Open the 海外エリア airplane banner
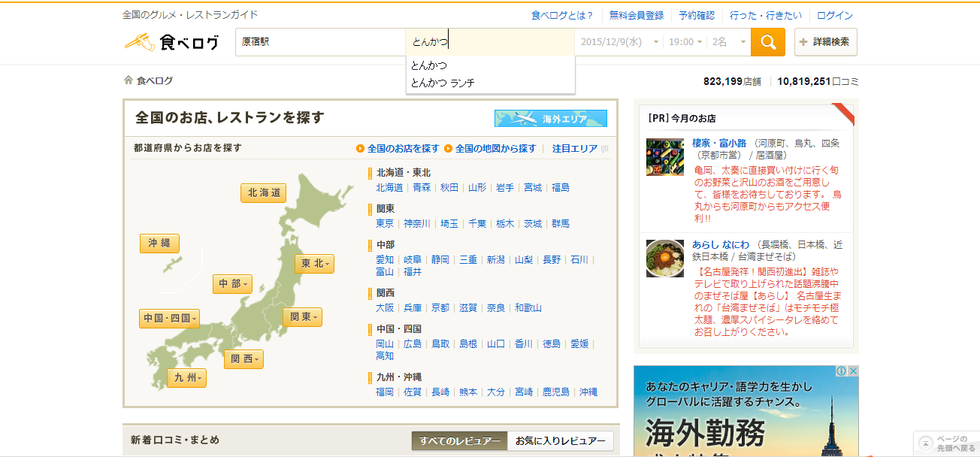The height and width of the screenshot is (457, 980). [x=550, y=119]
